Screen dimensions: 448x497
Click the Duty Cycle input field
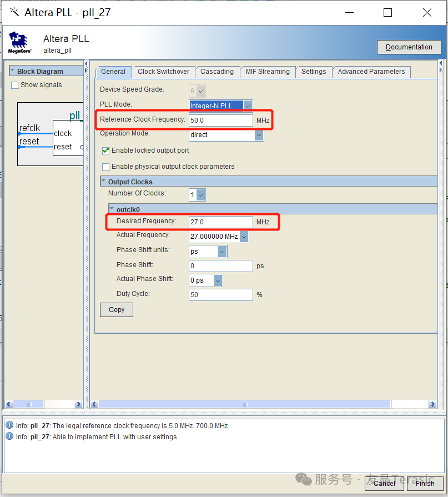pos(221,295)
